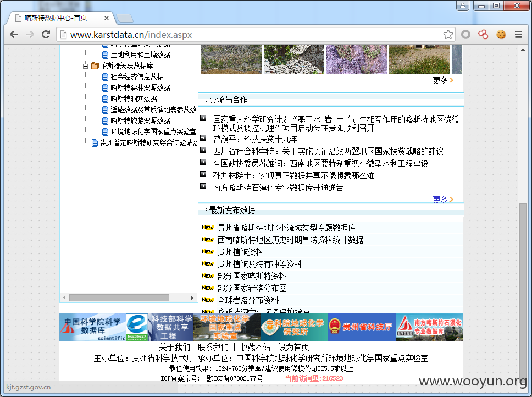Click the document icon beside 社会经济信息数据

point(105,76)
